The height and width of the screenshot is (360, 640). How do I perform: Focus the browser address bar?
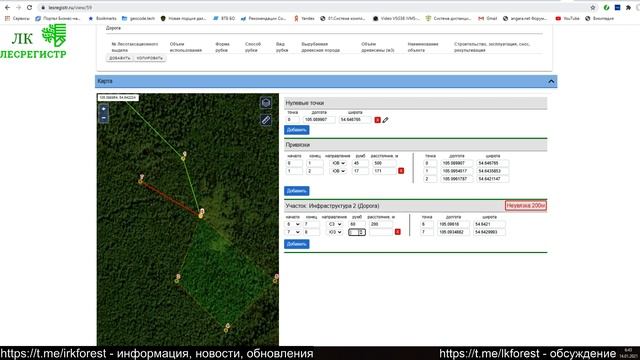(x=314, y=7)
